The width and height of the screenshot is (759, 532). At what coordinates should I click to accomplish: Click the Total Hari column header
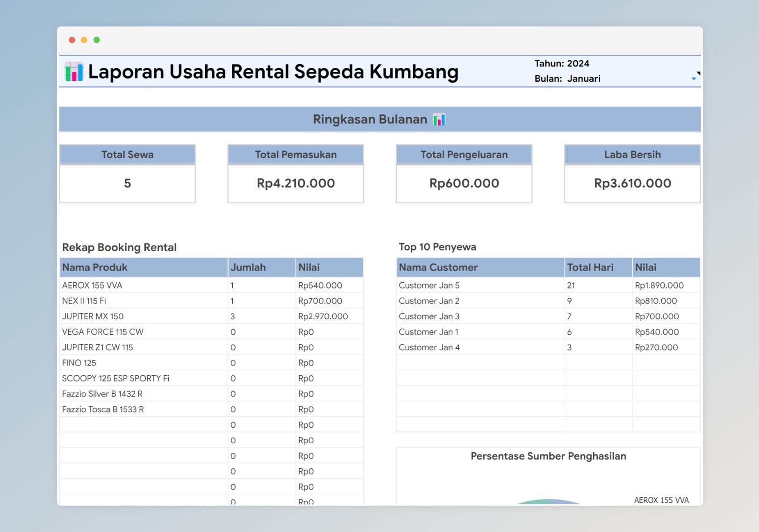click(598, 267)
